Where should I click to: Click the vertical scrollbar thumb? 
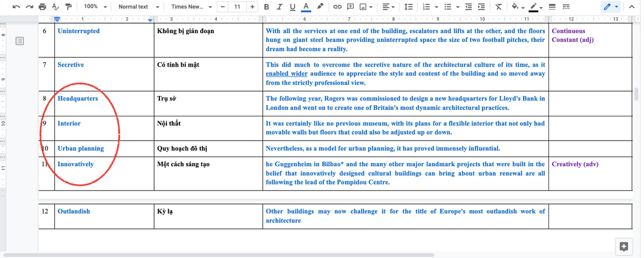(637, 93)
